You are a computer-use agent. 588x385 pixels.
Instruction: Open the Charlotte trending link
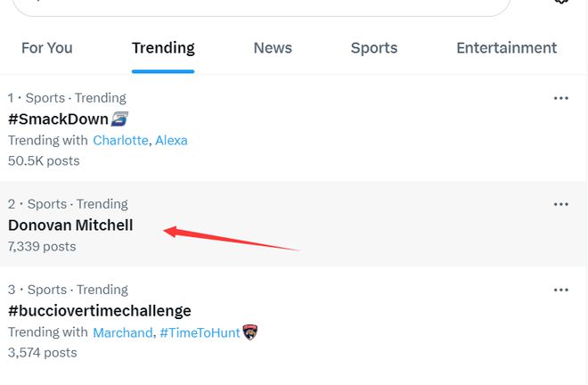(x=120, y=140)
